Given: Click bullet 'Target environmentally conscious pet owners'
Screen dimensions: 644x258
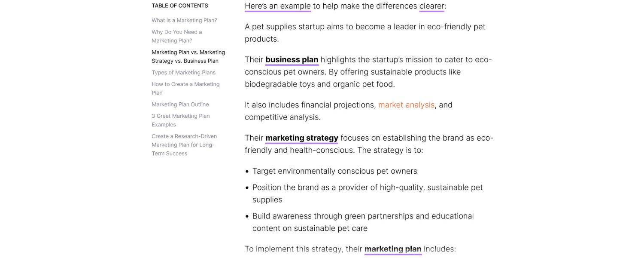Looking at the screenshot, I should click(x=334, y=171).
